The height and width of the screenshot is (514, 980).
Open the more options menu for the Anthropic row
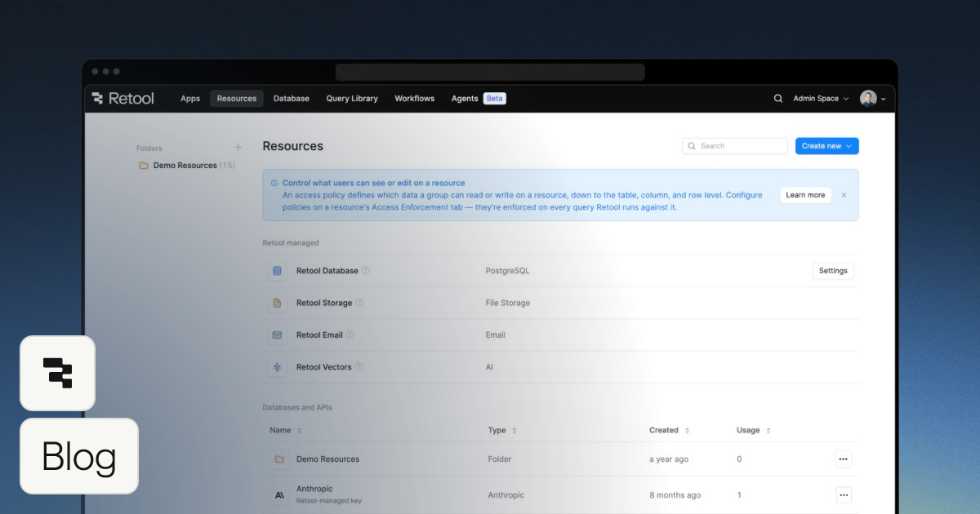[844, 495]
